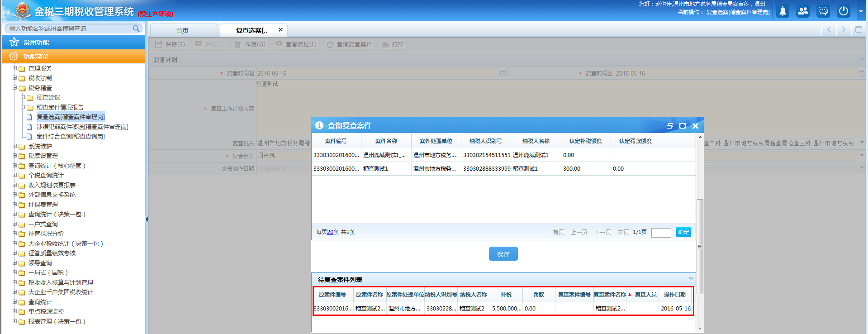Maximize the 查询复查案件 dialog
The height and width of the screenshot is (334, 868).
pyautogui.click(x=683, y=126)
